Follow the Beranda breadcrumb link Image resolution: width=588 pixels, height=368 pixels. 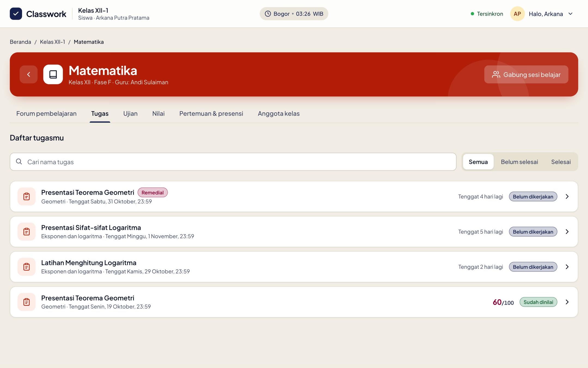20,42
